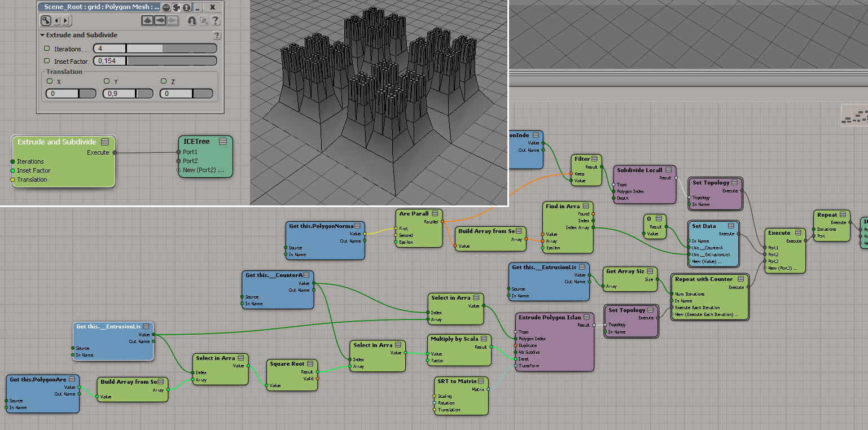Click the Translation Y value field
Screen dimensions: 868x430
click(x=119, y=94)
